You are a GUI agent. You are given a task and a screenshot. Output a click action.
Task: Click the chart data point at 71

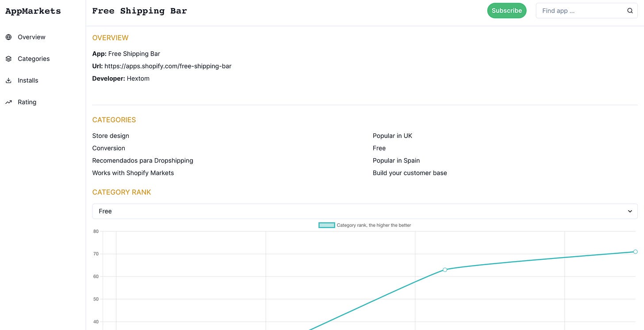pos(635,251)
